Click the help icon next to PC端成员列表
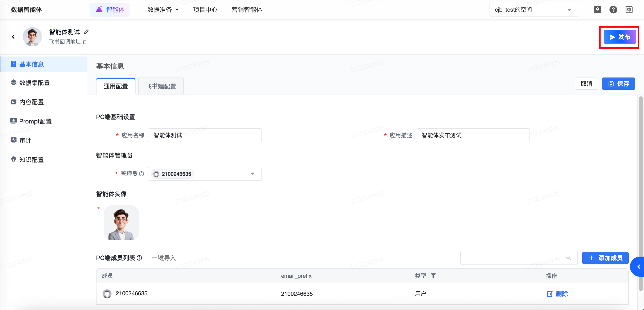The image size is (644, 310). (140, 258)
